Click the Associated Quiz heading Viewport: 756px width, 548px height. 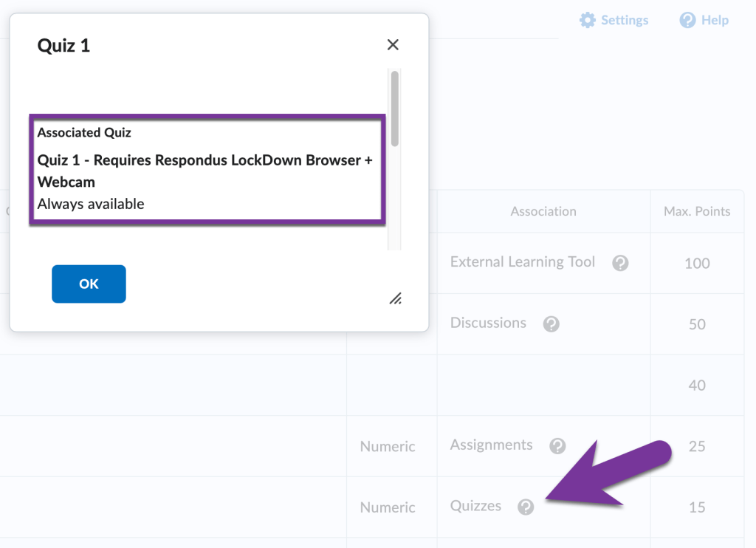[x=84, y=133]
